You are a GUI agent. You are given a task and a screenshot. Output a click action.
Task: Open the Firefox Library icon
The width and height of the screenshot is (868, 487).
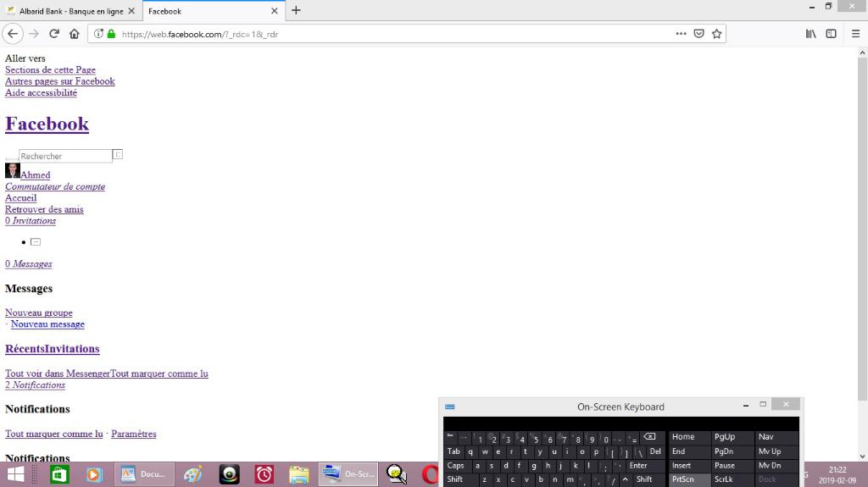pyautogui.click(x=811, y=34)
